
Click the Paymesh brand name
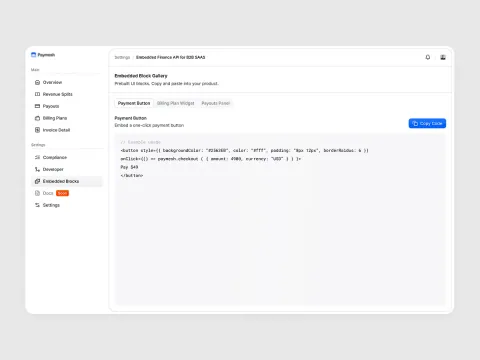[46, 55]
